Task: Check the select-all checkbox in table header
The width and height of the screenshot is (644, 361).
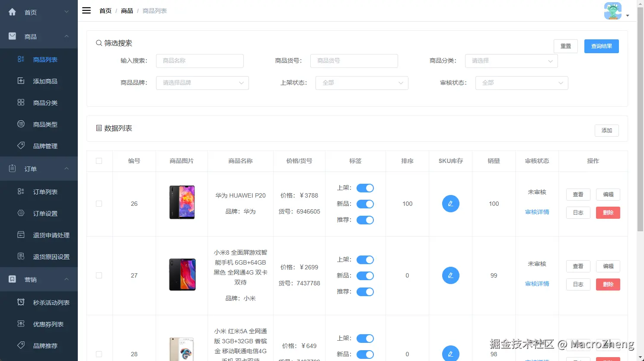Action: [x=99, y=161]
